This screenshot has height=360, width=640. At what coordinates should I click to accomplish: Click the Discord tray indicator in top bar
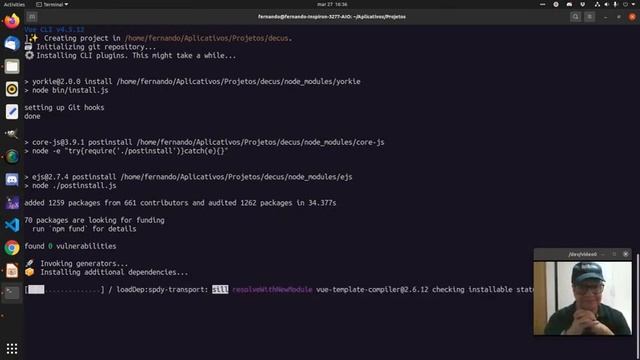coord(569,4)
